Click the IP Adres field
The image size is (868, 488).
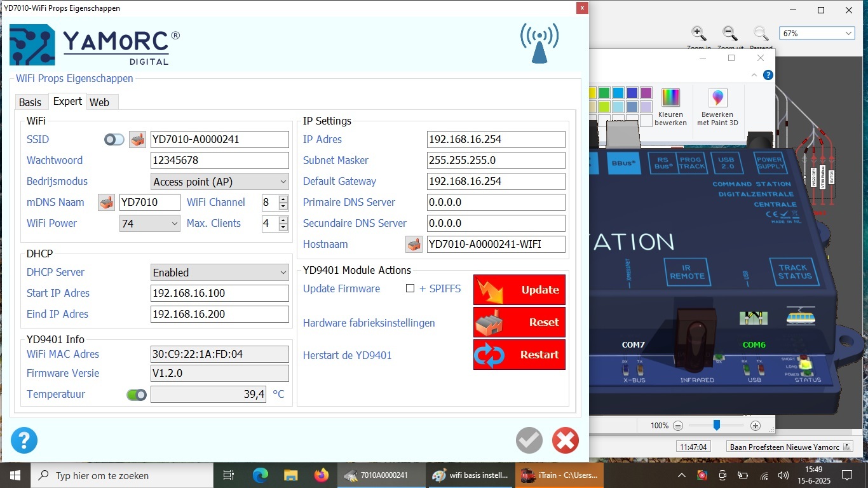(x=496, y=139)
